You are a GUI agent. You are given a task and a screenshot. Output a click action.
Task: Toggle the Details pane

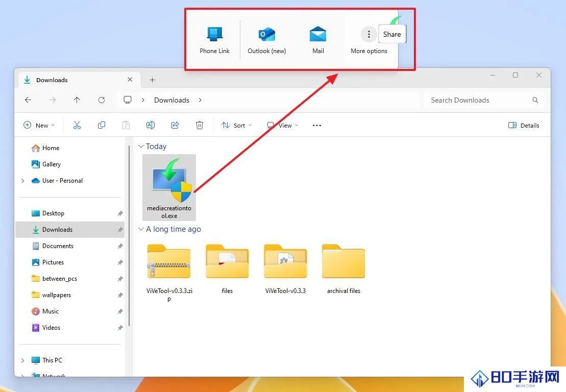524,125
